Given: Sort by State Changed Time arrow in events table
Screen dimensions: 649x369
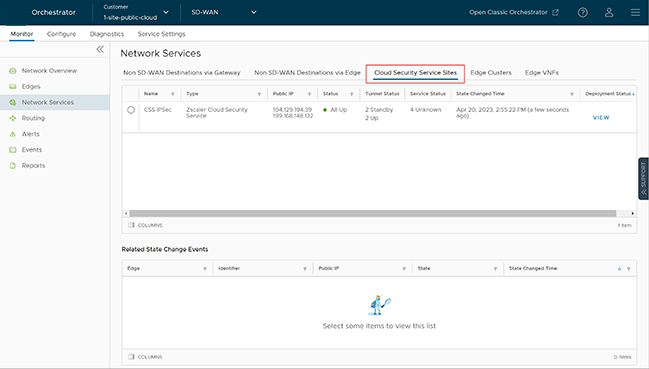Looking at the screenshot, I should click(619, 268).
